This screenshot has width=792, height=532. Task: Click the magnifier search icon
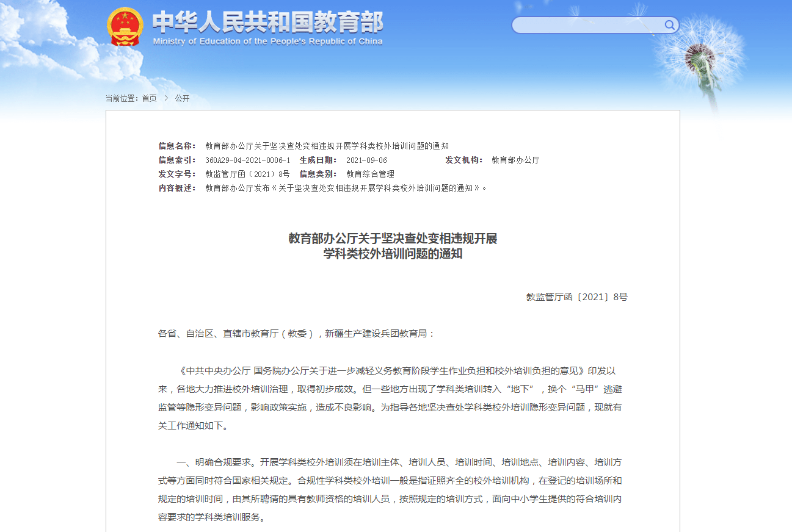click(x=670, y=25)
